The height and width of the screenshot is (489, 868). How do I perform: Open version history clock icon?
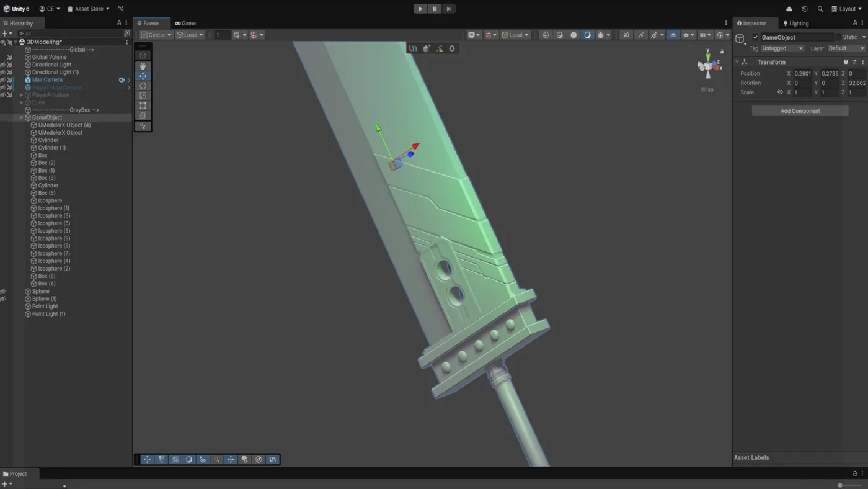[805, 9]
